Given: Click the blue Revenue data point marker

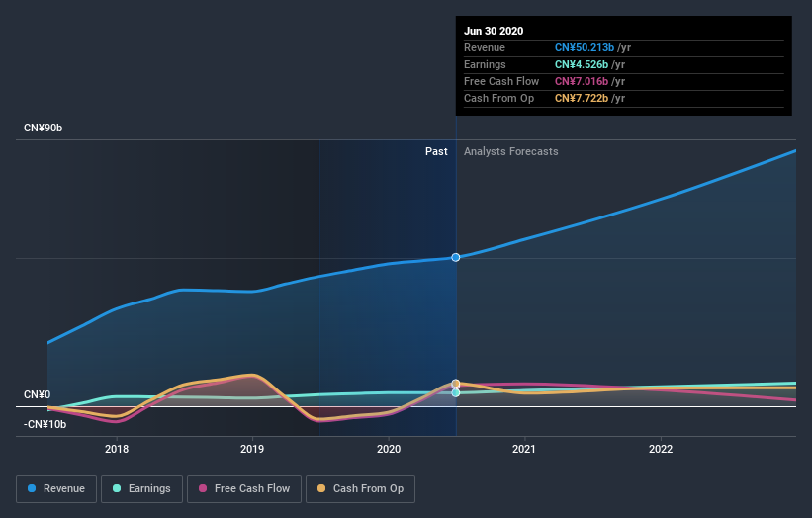Looking at the screenshot, I should (456, 257).
